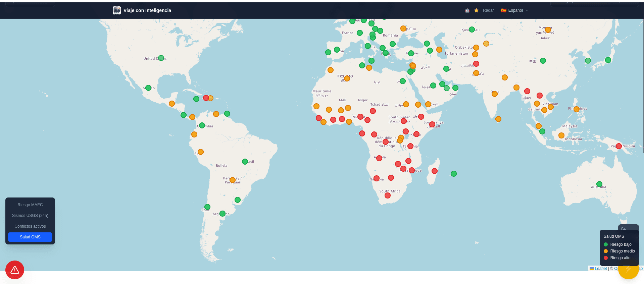Click the Turkmenistan country label on map
The image size is (644, 284).
(x=456, y=54)
